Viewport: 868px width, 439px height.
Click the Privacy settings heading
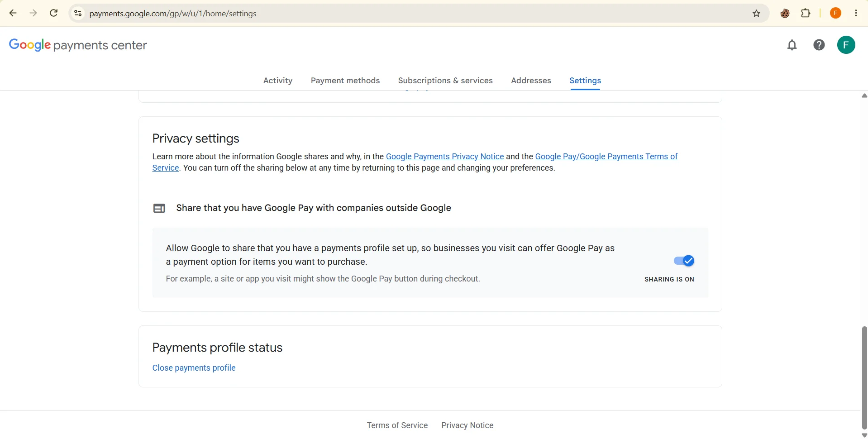[196, 138]
